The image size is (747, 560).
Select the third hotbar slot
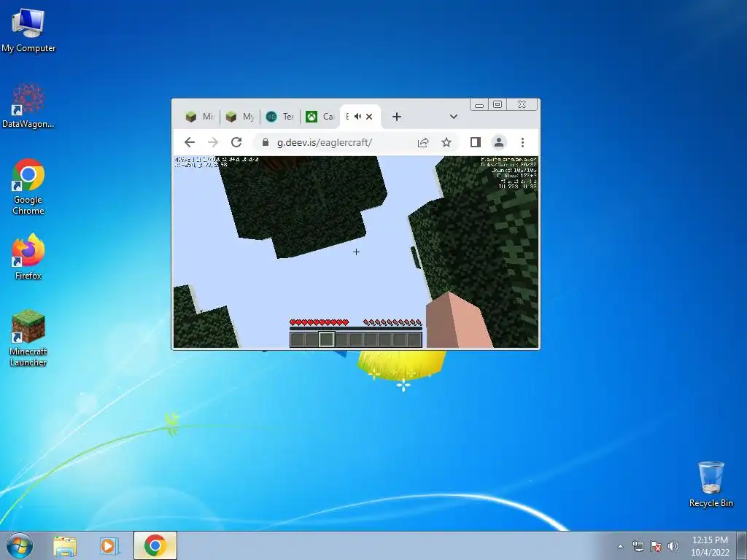click(x=326, y=340)
